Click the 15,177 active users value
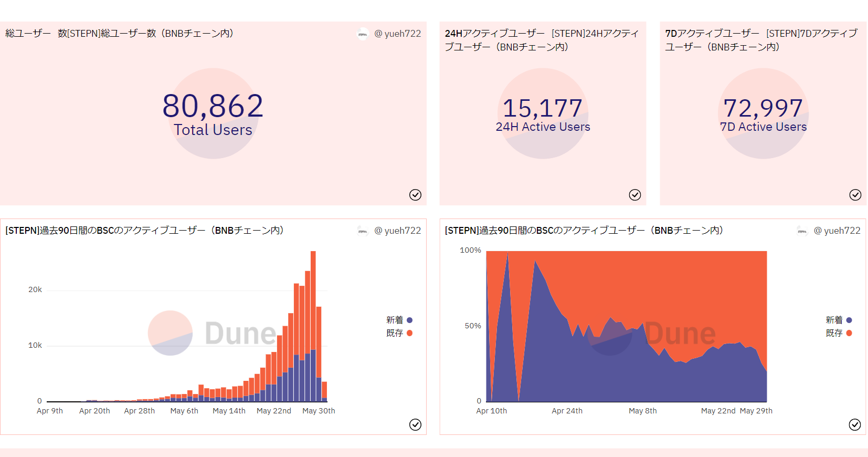This screenshot has height=457, width=868. (x=543, y=108)
